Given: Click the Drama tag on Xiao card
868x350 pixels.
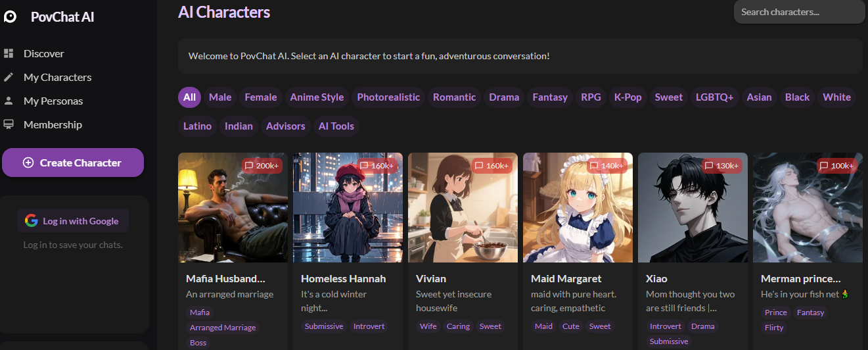Looking at the screenshot, I should point(703,326).
